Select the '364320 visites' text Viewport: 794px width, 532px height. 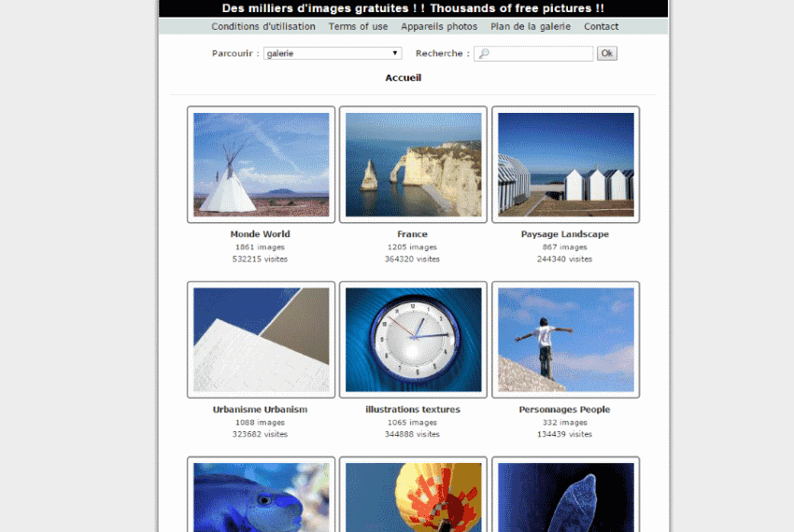click(412, 259)
